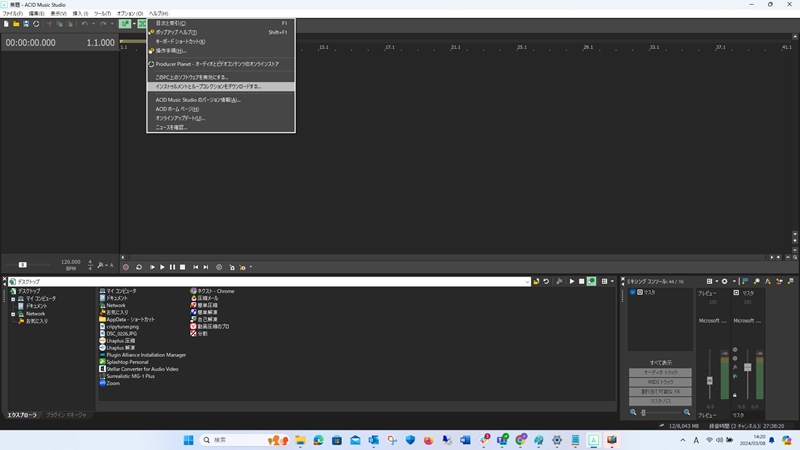800x450 pixels.
Task: Click the zoom-out magnifier in mixer
Action: [x=633, y=412]
